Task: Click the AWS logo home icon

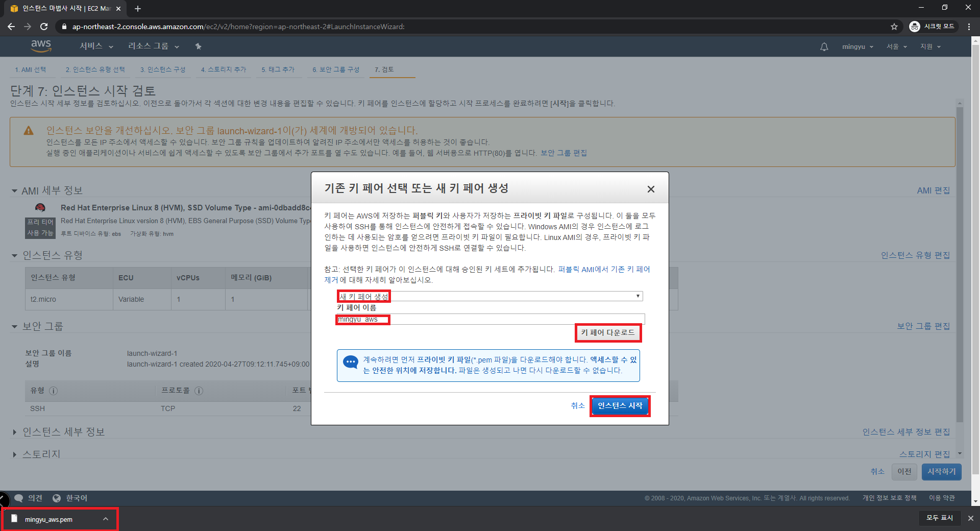Action: [x=41, y=46]
